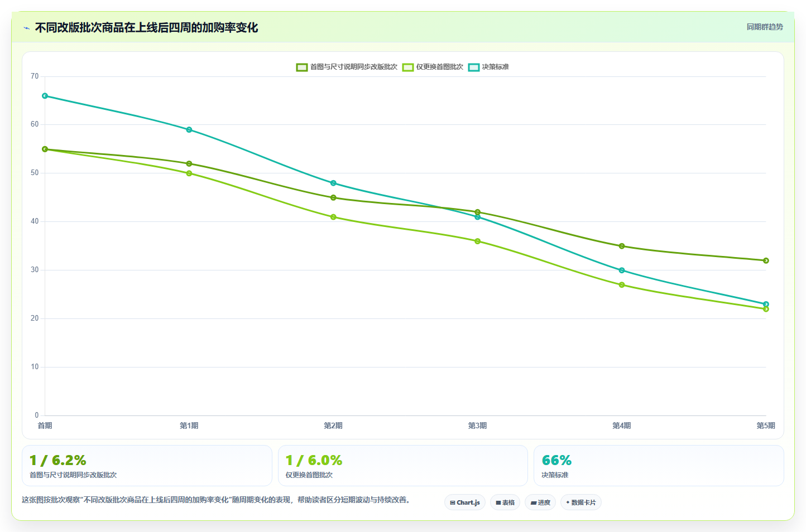Click the teal 决策标准 point at 第1期
Image resolution: width=806 pixels, height=532 pixels.
pos(189,130)
